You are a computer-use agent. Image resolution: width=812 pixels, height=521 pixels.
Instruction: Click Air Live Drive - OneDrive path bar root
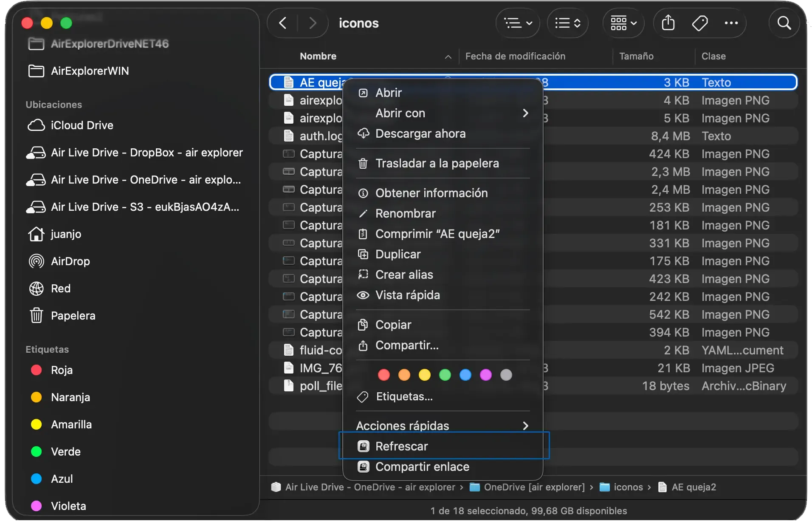coord(364,487)
